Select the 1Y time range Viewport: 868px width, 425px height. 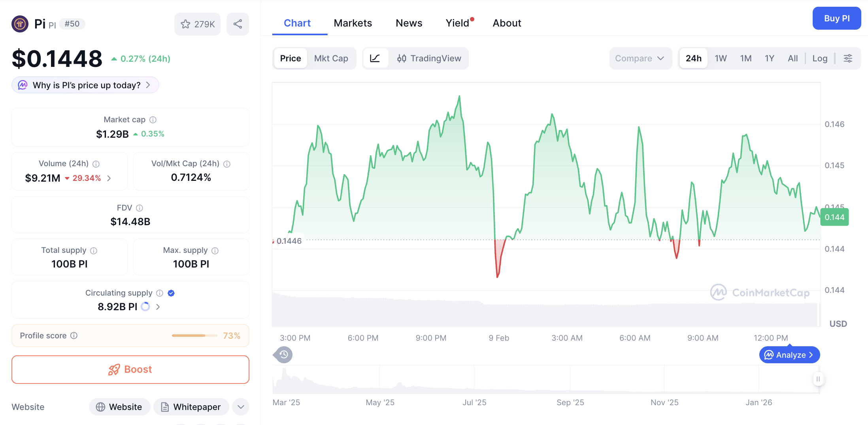[770, 58]
